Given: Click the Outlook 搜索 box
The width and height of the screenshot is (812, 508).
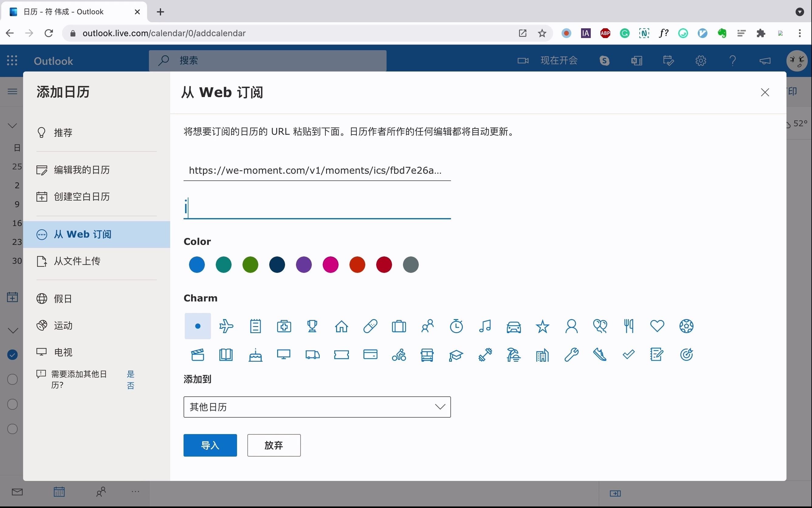Looking at the screenshot, I should coord(267,61).
